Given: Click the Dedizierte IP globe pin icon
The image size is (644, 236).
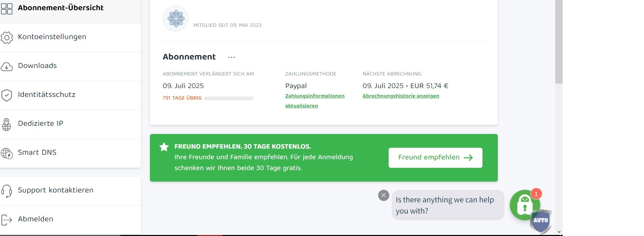Looking at the screenshot, I should pyautogui.click(x=6, y=124).
